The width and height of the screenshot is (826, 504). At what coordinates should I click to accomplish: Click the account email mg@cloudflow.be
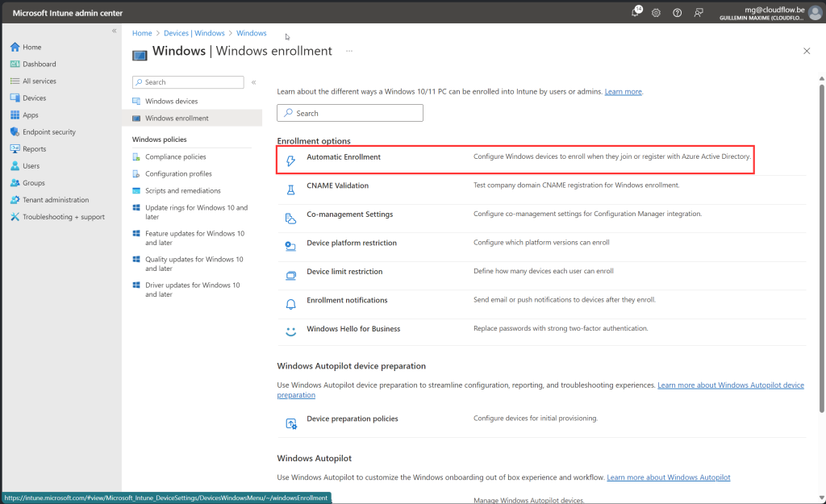(x=774, y=10)
